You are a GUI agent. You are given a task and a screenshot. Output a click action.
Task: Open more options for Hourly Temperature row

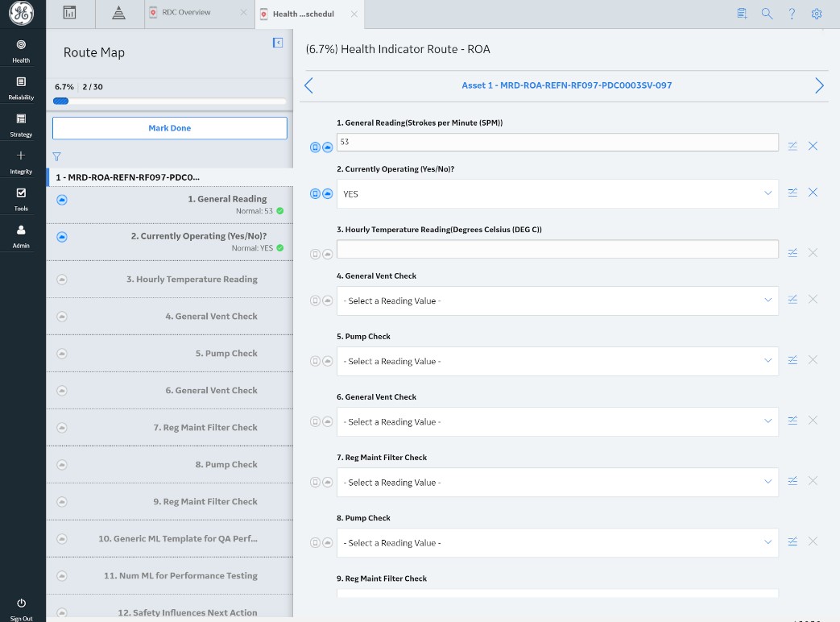pyautogui.click(x=792, y=252)
